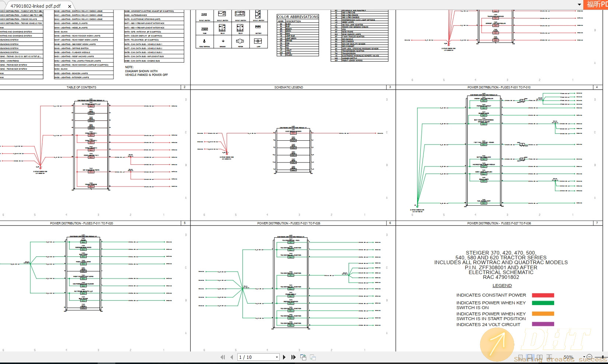Toggle the left view-rotation icon near page controls
The image size is (608, 364).
tap(304, 357)
